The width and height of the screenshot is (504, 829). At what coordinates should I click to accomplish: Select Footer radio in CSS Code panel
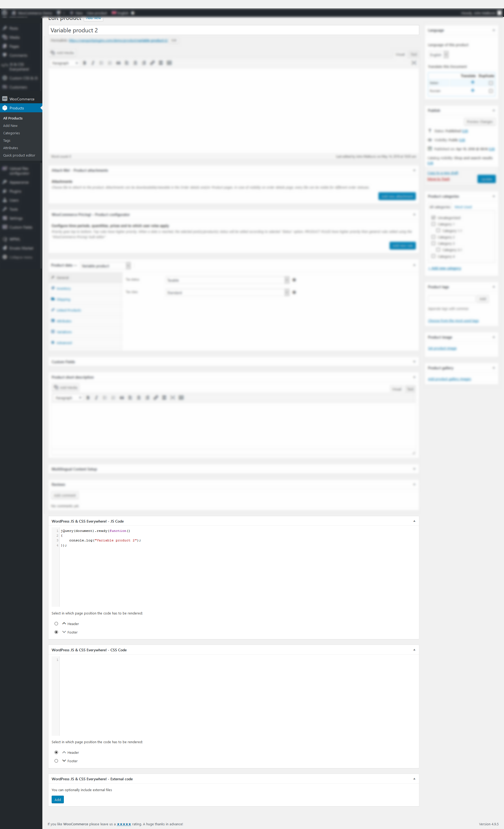point(56,761)
